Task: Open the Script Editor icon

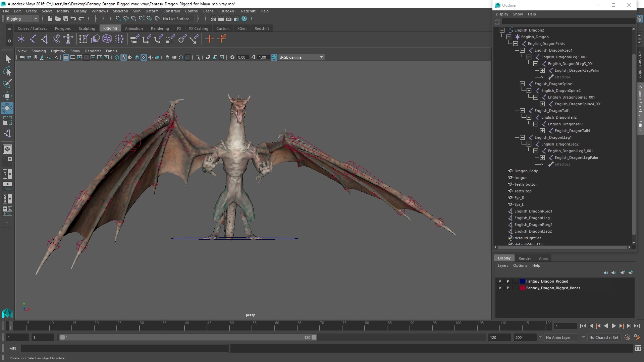Action: (x=638, y=349)
